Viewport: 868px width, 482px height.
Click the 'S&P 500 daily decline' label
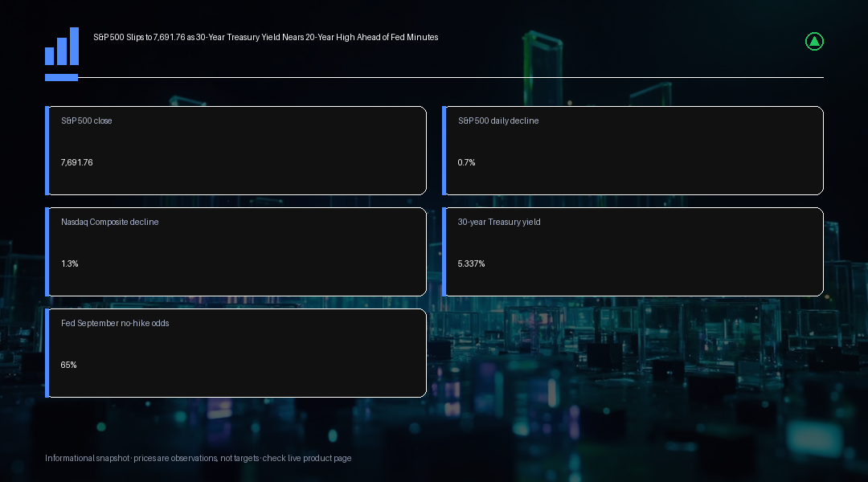[x=498, y=120]
